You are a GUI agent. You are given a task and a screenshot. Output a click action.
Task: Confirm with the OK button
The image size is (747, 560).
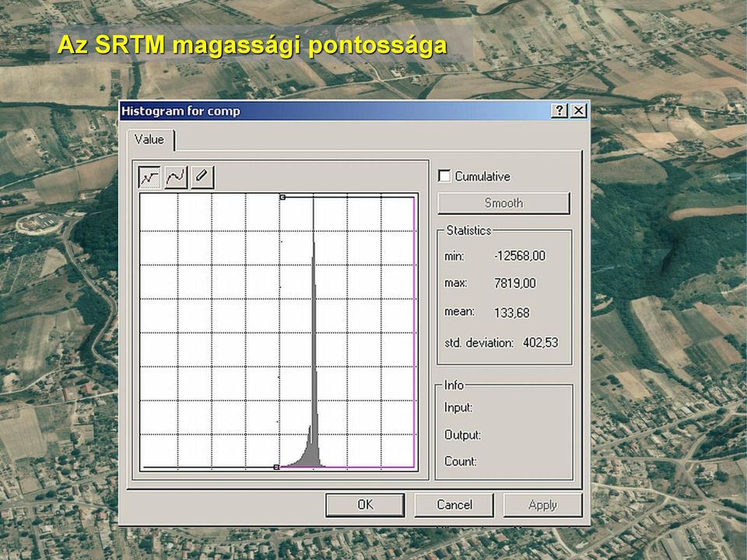pyautogui.click(x=366, y=505)
